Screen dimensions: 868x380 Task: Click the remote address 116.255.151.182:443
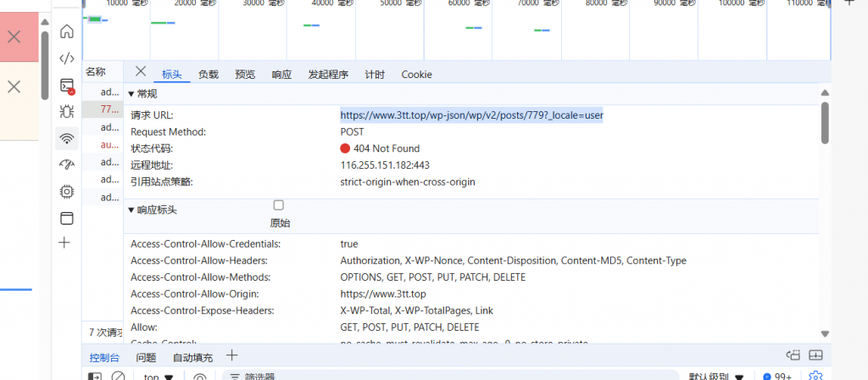click(385, 165)
